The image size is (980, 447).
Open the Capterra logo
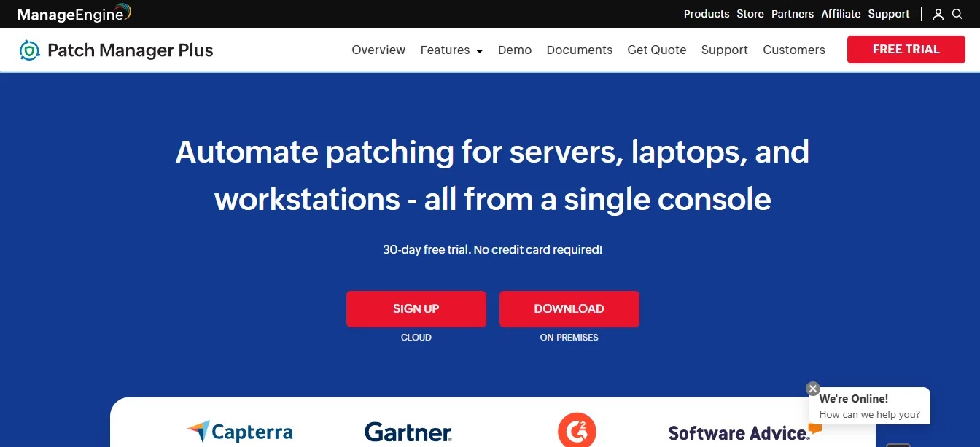240,432
